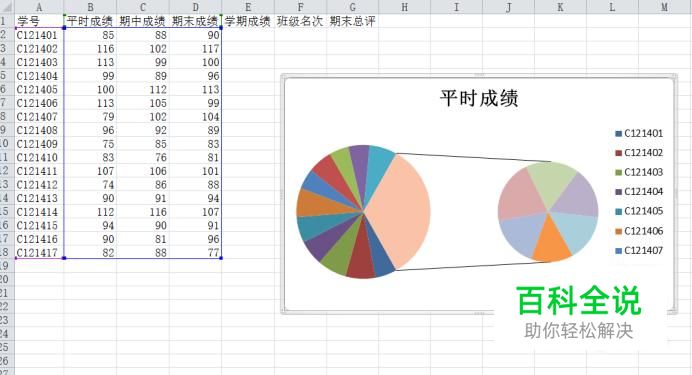Click column B header
This screenshot has width=692, height=375.
click(x=90, y=7)
